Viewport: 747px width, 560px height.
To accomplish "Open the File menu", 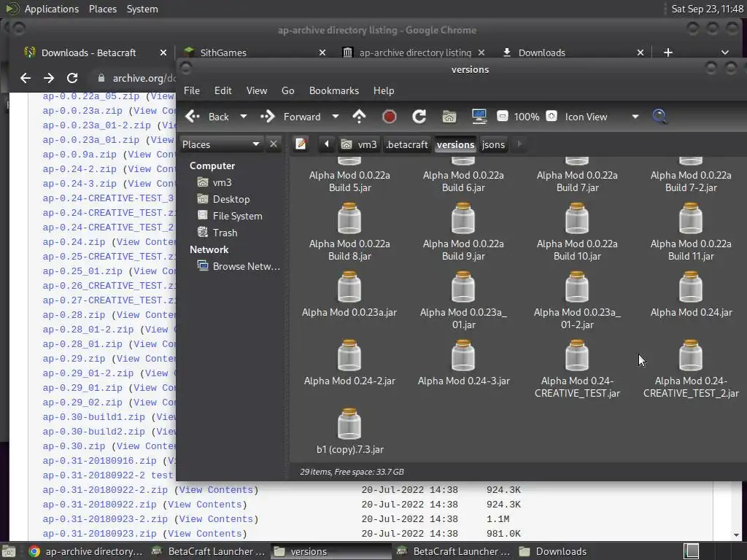I will (x=192, y=90).
